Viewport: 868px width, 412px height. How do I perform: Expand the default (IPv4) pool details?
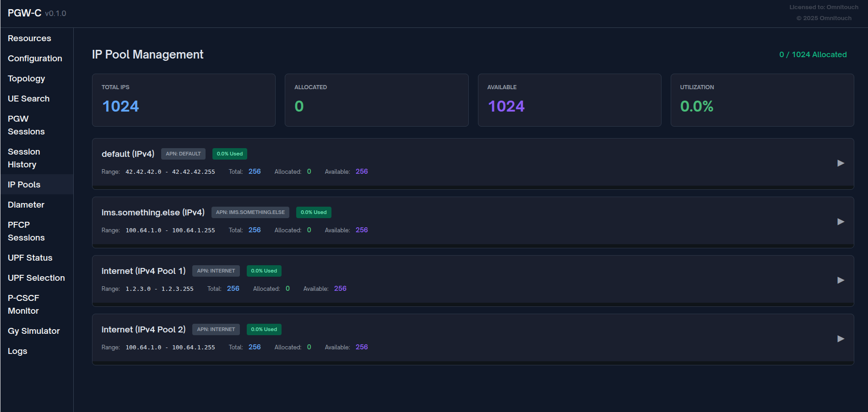coord(841,163)
